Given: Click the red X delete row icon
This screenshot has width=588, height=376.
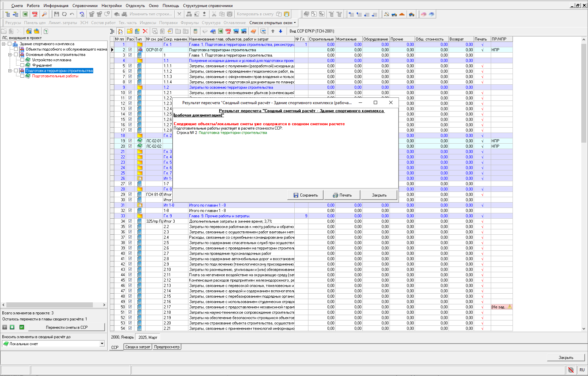Looking at the screenshot, I should (145, 31).
